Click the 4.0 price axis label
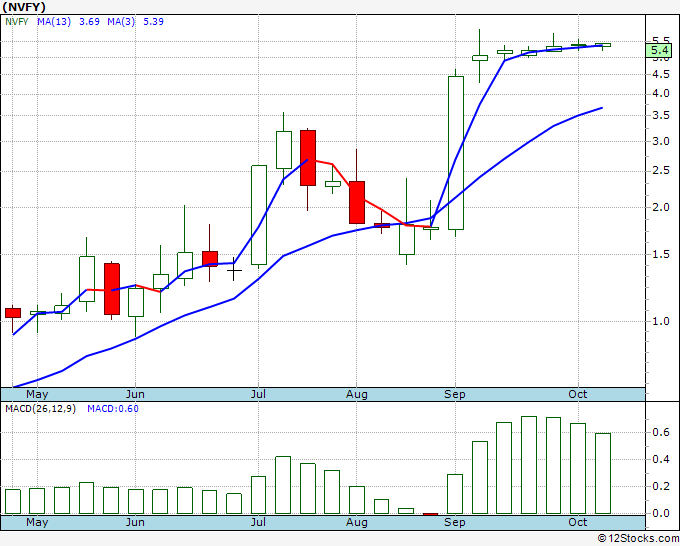This screenshot has height=546, width=680. pyautogui.click(x=661, y=94)
